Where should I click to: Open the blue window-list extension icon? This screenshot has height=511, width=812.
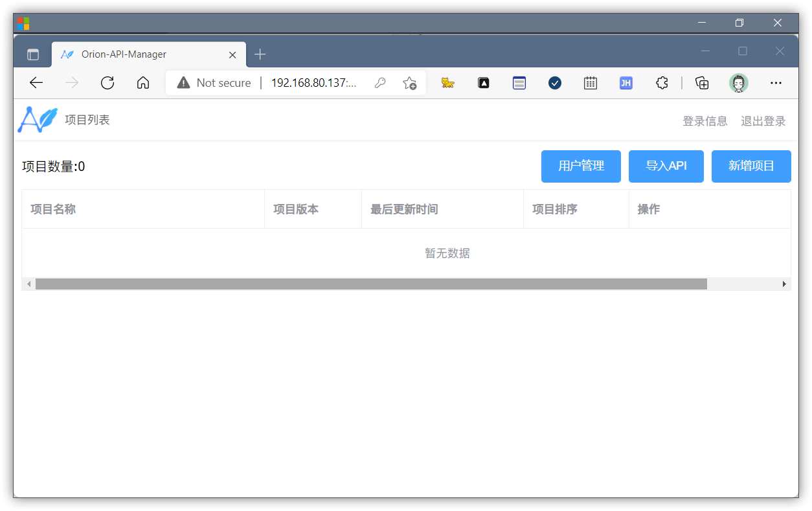click(519, 83)
